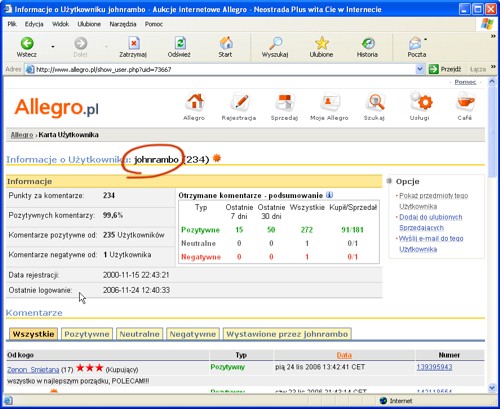Image resolution: width=500 pixels, height=409 pixels.
Task: Click the Od kogo column header
Action: pyautogui.click(x=20, y=355)
